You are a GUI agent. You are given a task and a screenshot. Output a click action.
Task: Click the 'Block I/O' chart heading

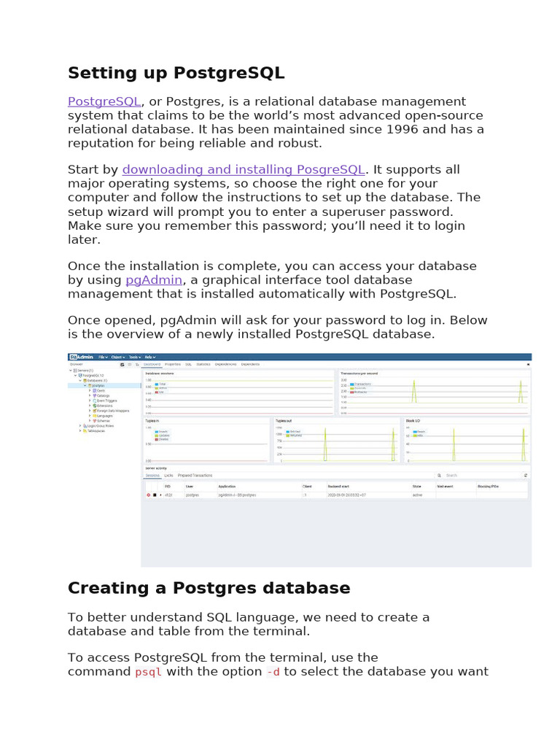[x=413, y=421]
